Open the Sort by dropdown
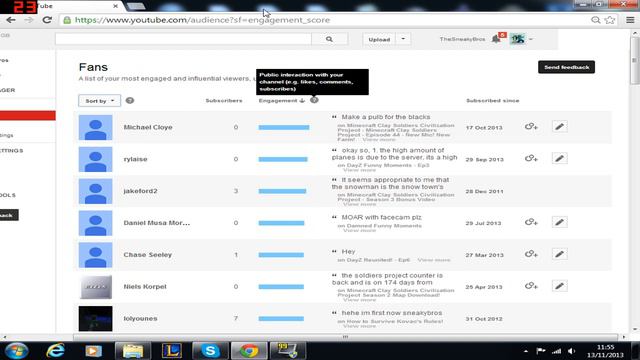The width and height of the screenshot is (640, 360). [100, 100]
